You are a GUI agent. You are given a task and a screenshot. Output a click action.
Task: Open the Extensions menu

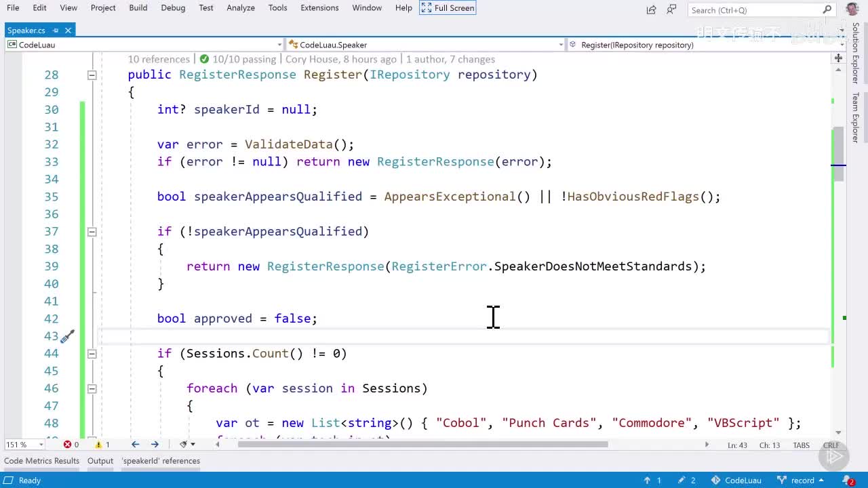[319, 7]
